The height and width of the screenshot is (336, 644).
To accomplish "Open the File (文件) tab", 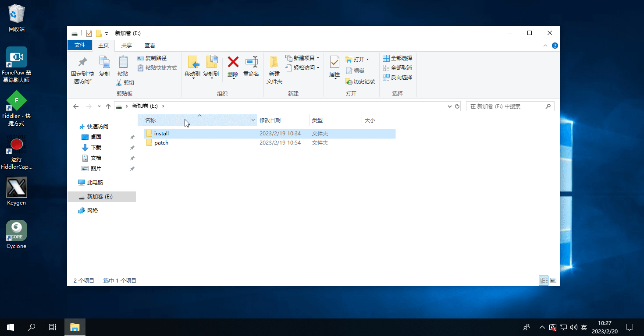I will point(80,45).
